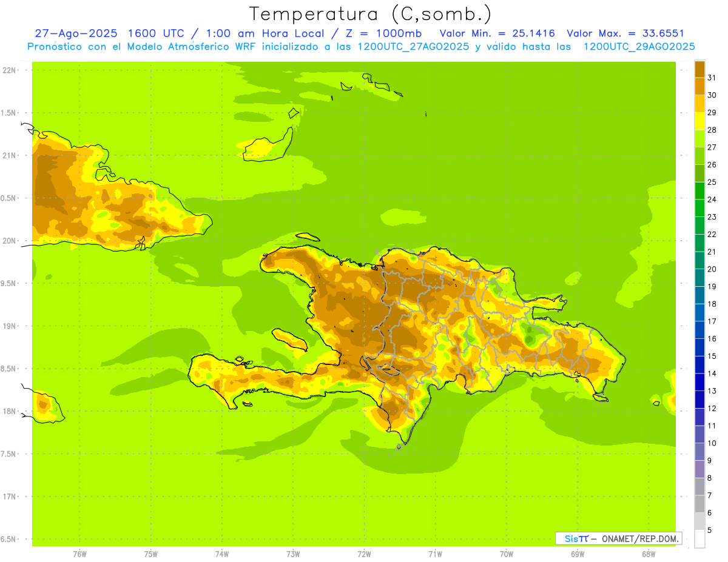Click the longitude axis label "74W"
728x562 pixels.
[222, 554]
